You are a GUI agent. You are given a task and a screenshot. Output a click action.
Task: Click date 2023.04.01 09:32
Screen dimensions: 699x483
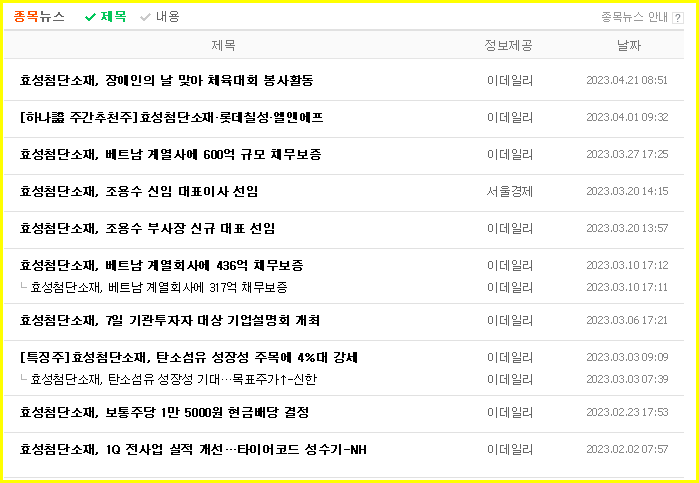click(627, 117)
